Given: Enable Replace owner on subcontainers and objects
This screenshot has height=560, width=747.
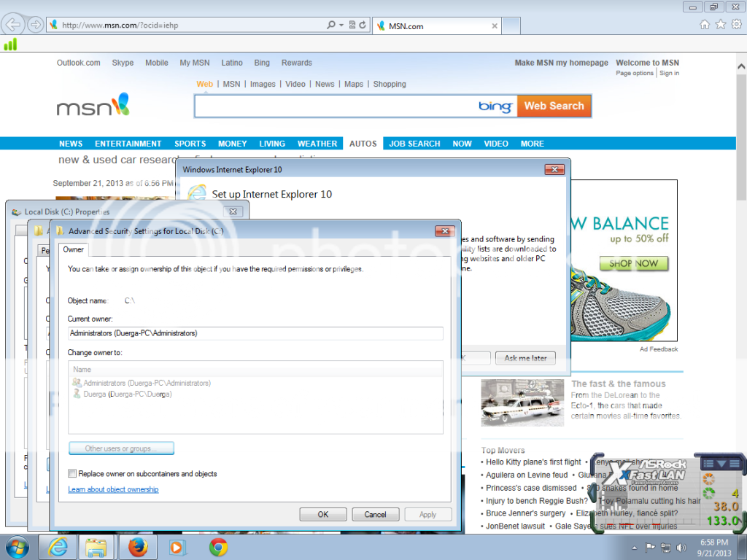Looking at the screenshot, I should [x=72, y=473].
